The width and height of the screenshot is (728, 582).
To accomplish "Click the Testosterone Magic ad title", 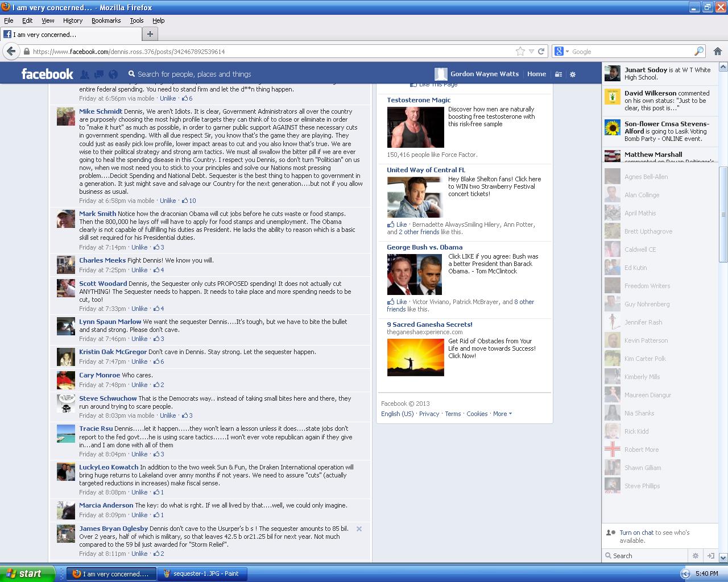I will point(419,100).
